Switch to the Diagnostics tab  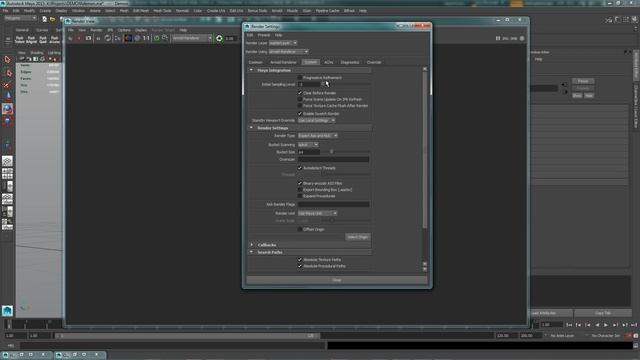350,62
